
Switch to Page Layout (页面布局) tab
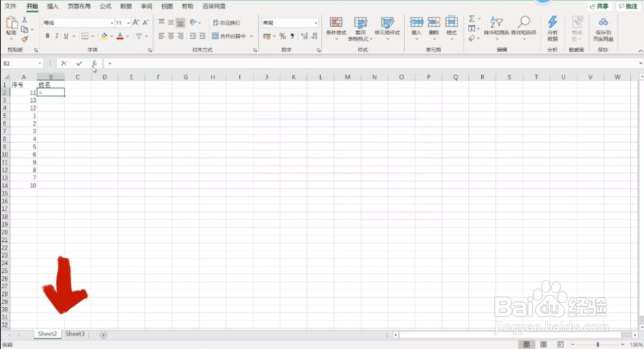click(79, 6)
